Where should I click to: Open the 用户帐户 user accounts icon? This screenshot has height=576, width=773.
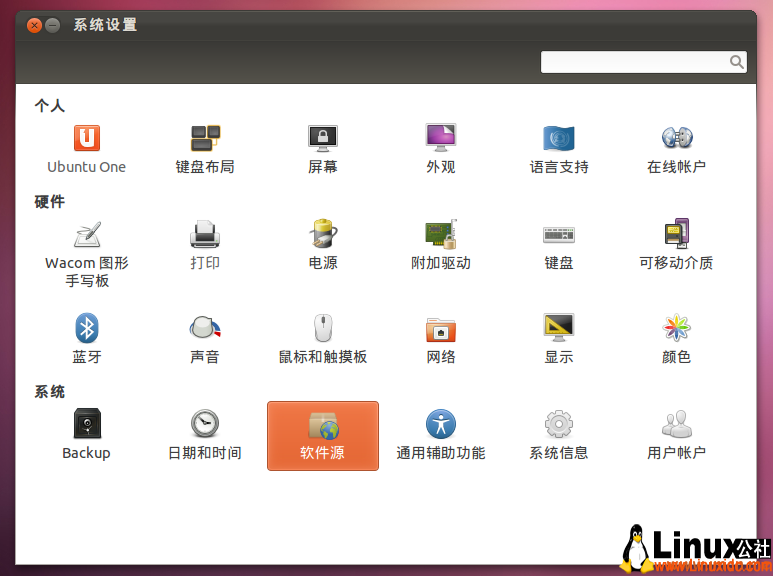pos(677,424)
